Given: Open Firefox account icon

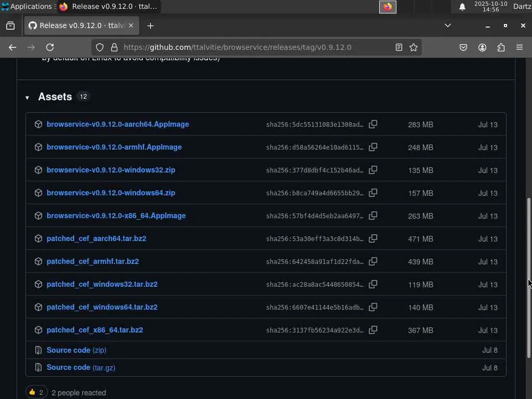Looking at the screenshot, I should pos(482,47).
